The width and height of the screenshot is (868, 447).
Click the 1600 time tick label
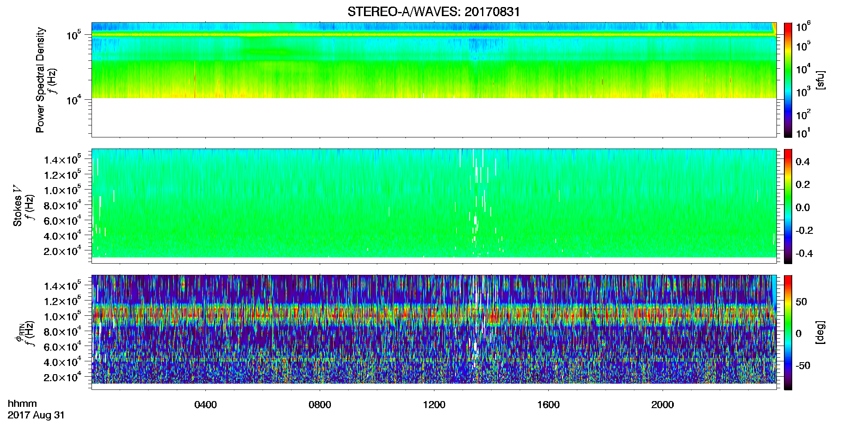(548, 405)
